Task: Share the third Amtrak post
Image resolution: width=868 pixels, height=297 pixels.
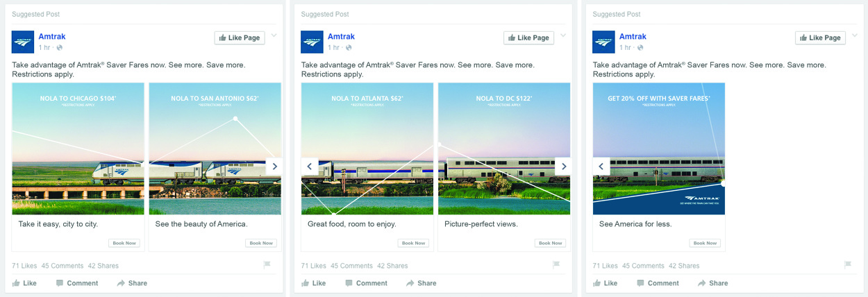Action: (712, 283)
